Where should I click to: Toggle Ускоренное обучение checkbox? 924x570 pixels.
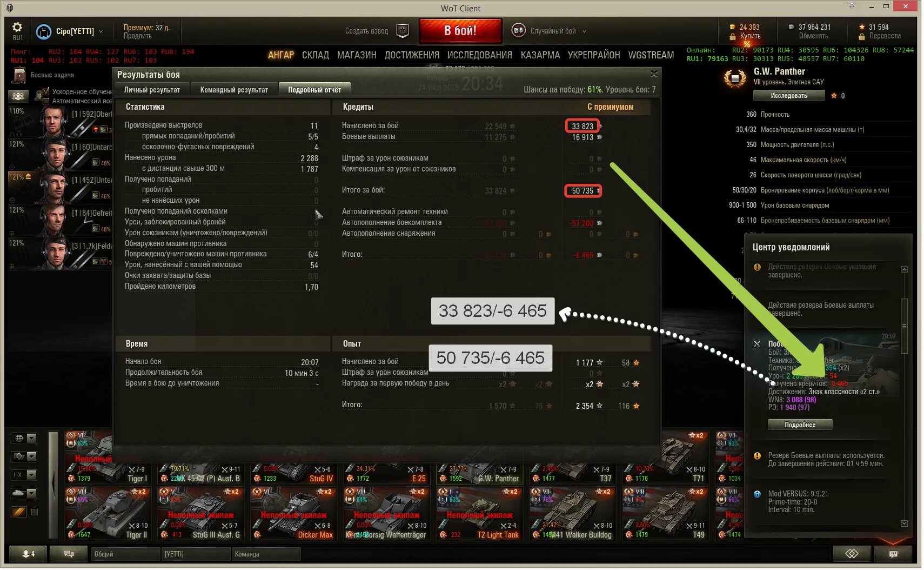click(x=46, y=91)
